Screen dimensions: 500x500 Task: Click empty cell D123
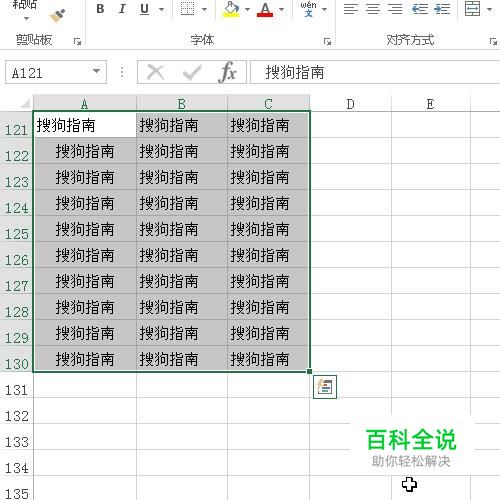click(351, 177)
